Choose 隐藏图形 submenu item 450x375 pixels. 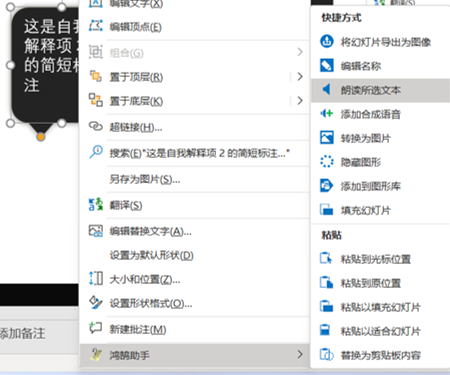pos(380,162)
